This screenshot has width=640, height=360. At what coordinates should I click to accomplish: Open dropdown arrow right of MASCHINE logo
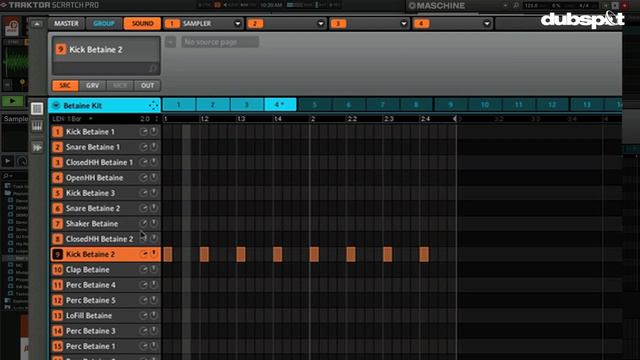(x=505, y=6)
